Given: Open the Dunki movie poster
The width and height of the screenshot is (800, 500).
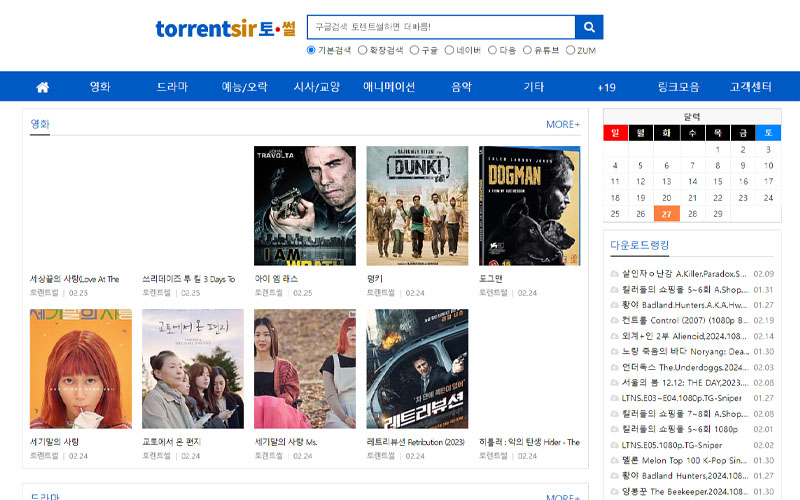Looking at the screenshot, I should point(417,206).
